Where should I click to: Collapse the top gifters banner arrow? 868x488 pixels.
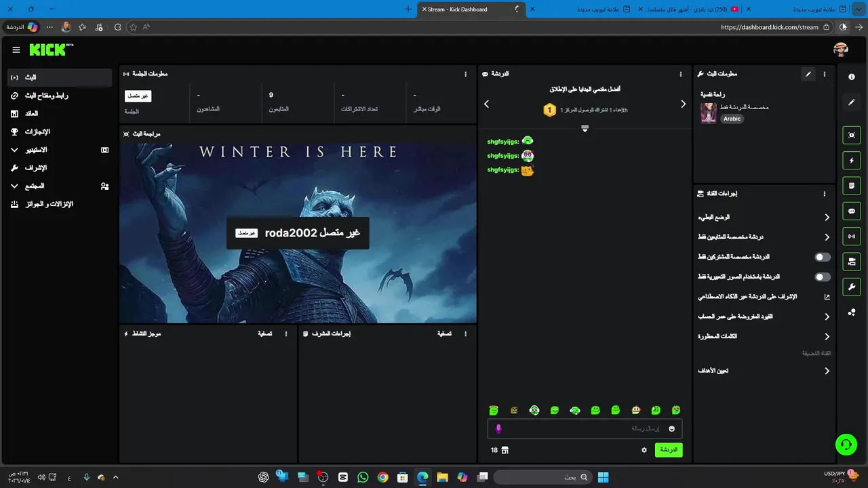585,129
